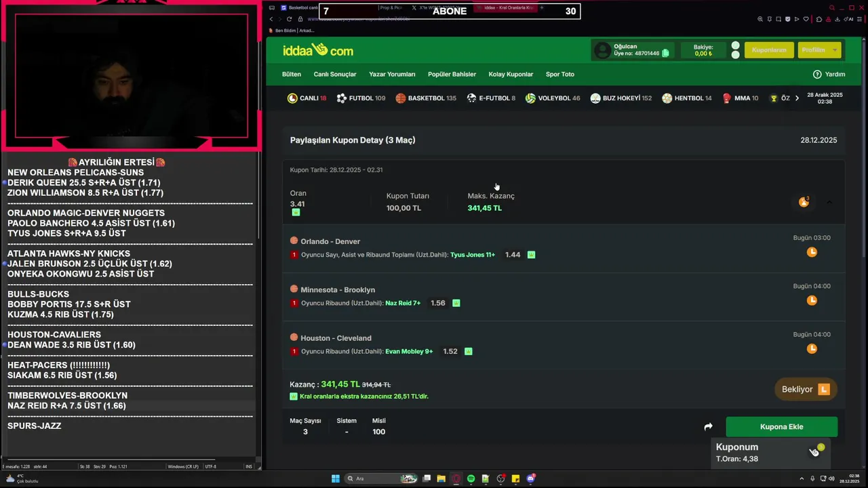Viewport: 868px width, 488px height.
Task: Click the Oğulcan profile avatar icon
Action: (602, 50)
